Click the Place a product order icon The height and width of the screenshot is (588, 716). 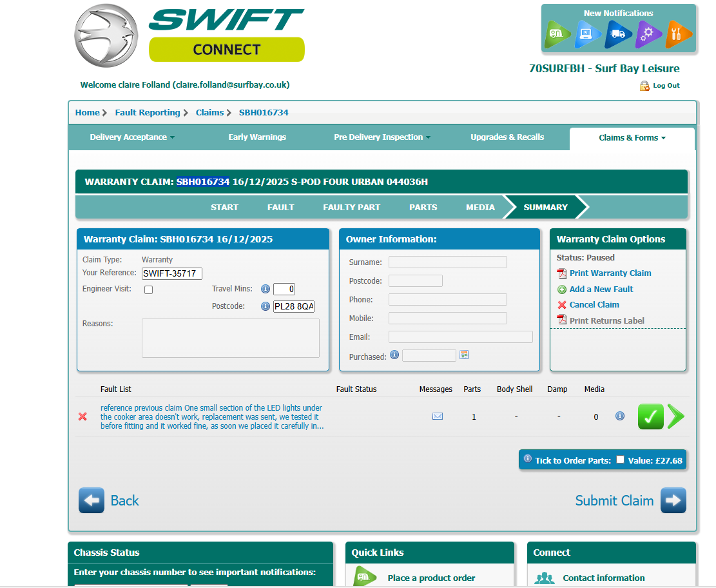coord(365,576)
